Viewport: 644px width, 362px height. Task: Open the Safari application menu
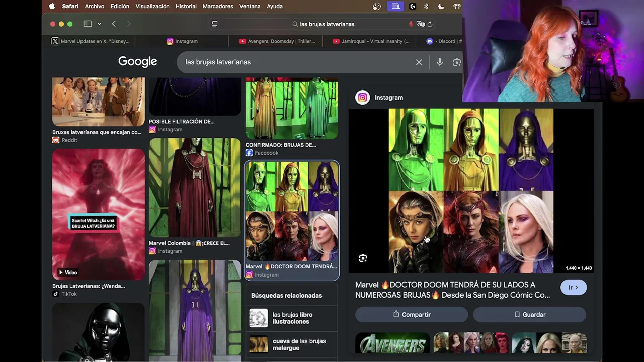(70, 6)
